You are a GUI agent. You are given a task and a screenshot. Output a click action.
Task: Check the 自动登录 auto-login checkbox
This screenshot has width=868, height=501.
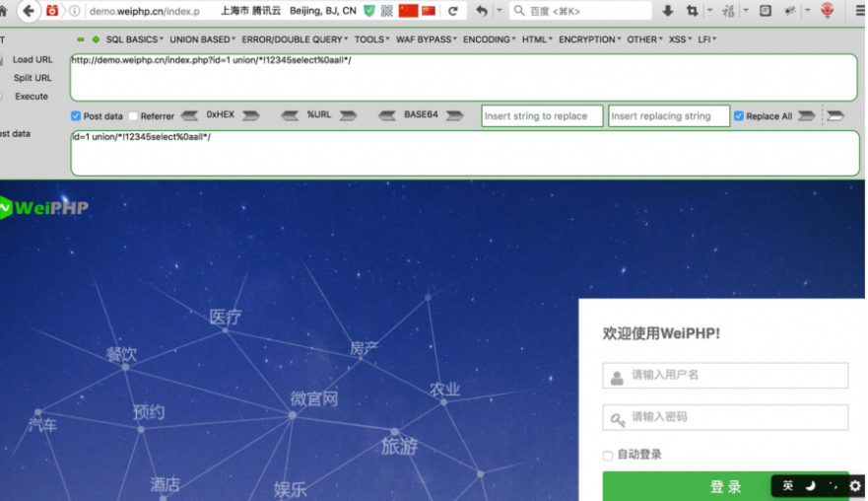coord(608,456)
